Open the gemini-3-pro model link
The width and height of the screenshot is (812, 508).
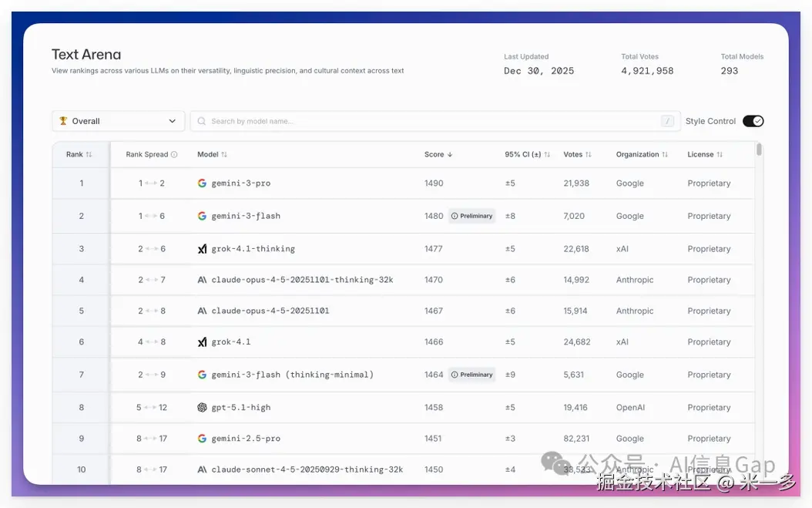pyautogui.click(x=241, y=183)
